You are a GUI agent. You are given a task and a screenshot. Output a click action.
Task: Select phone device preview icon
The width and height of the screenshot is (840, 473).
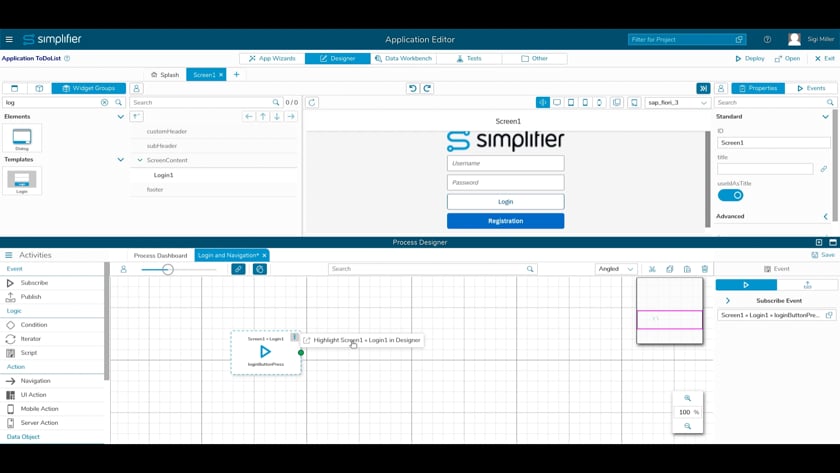(x=585, y=102)
